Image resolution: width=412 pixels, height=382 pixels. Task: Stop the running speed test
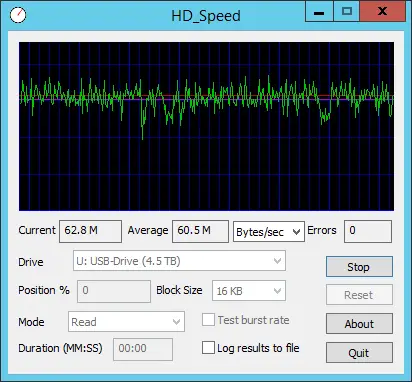pyautogui.click(x=359, y=267)
